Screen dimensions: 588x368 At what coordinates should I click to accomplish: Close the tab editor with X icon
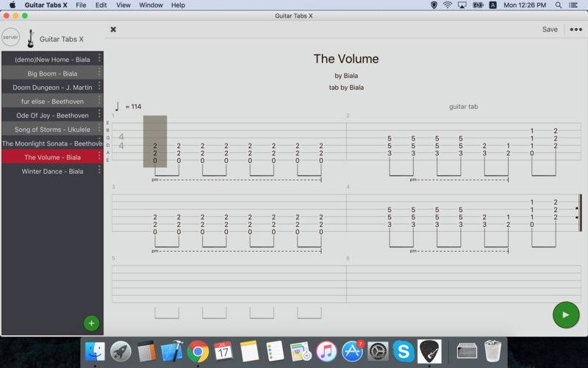click(113, 29)
